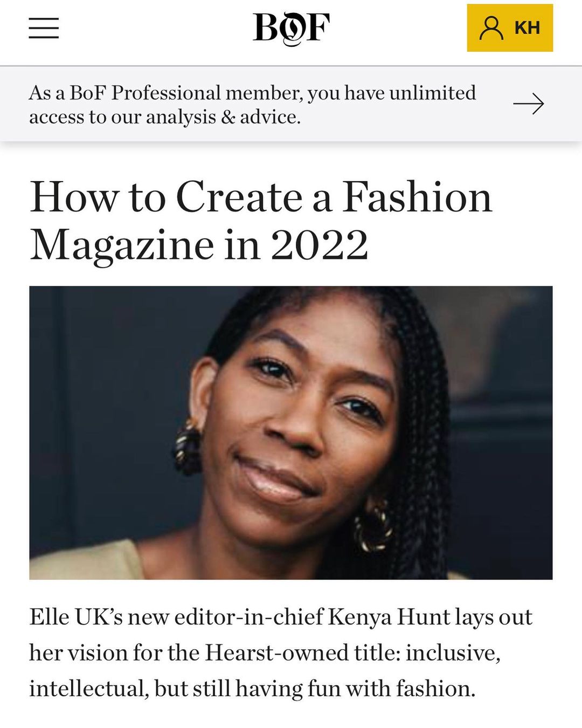Screen dimensions: 582x728
Task: Open the 'How to Create a Fashion Magazine' headline
Action: 261,221
